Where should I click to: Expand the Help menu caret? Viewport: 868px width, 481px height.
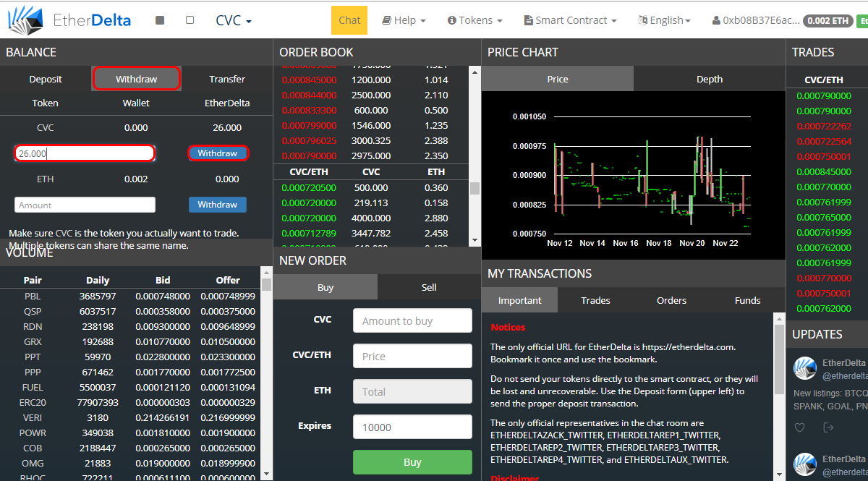point(422,21)
